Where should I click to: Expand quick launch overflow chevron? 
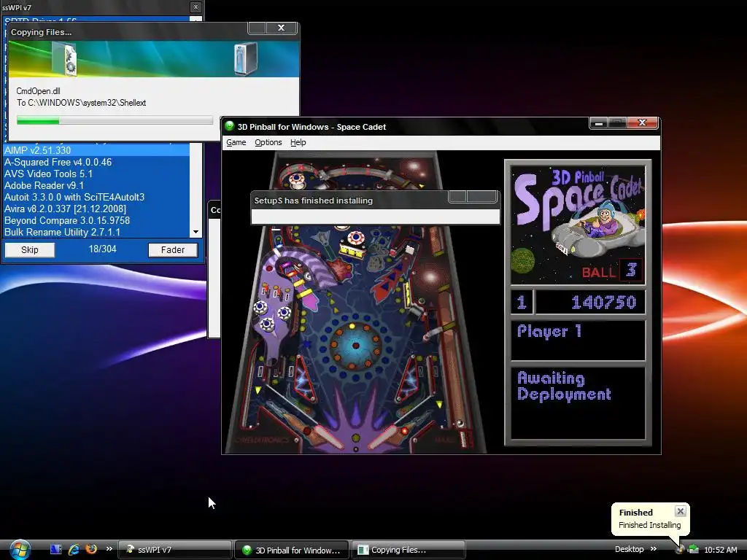pos(109,549)
